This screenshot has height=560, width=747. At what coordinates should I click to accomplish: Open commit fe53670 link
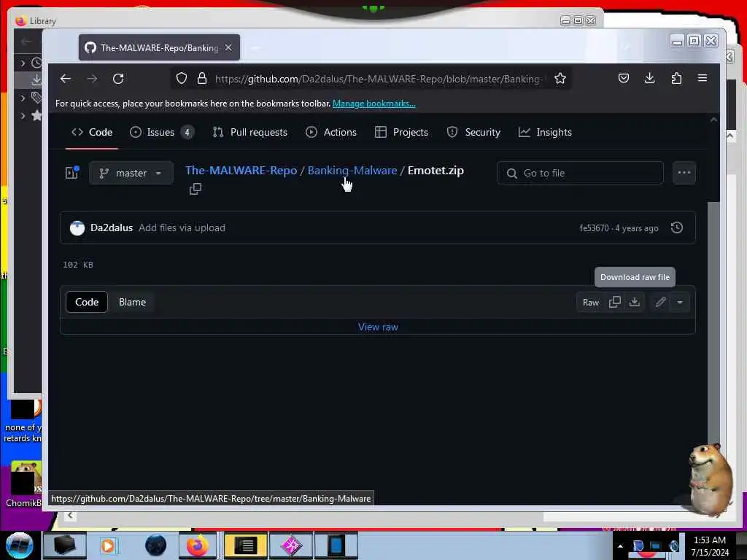(x=594, y=228)
